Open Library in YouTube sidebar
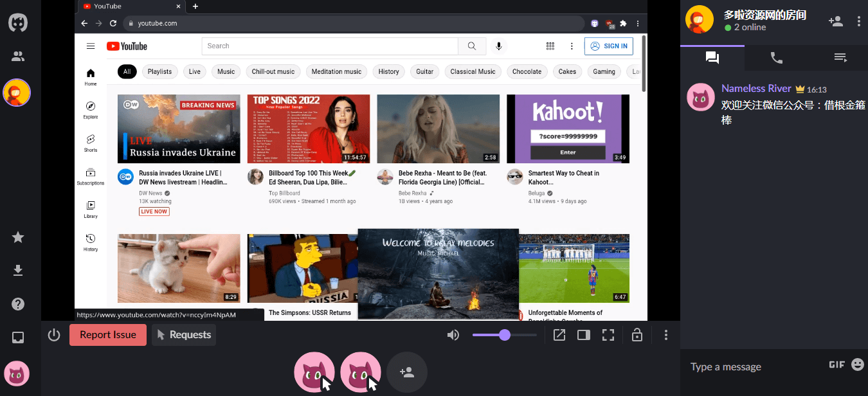 tap(91, 210)
